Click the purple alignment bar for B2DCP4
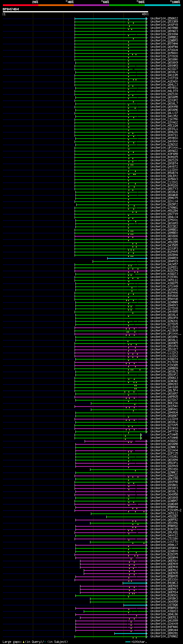183x644 pixels. point(111,271)
